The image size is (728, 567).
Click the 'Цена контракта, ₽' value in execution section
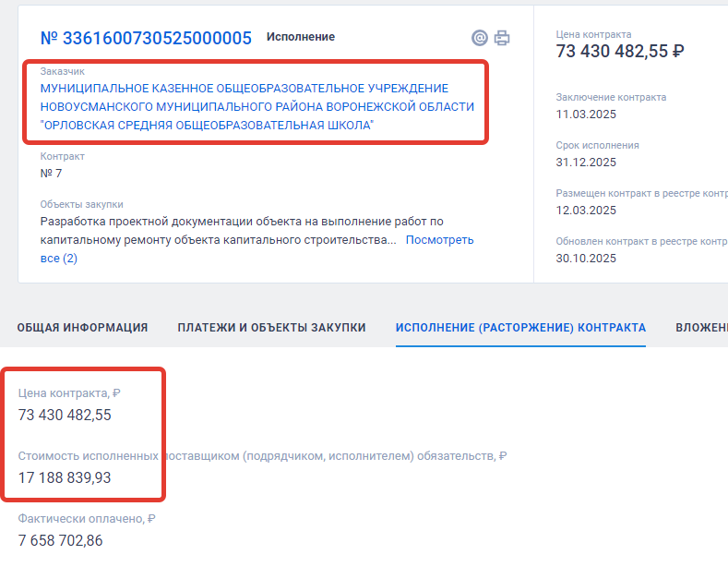tap(65, 415)
